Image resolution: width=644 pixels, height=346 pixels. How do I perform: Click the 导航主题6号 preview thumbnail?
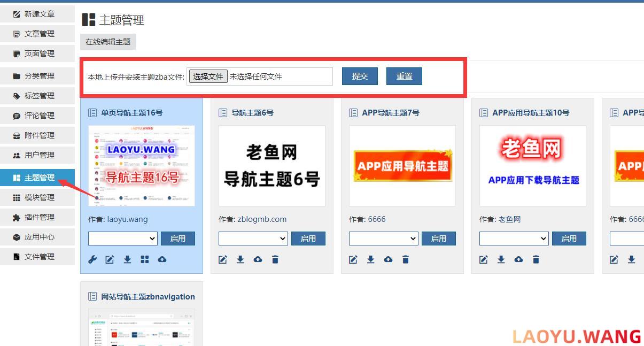pos(271,165)
